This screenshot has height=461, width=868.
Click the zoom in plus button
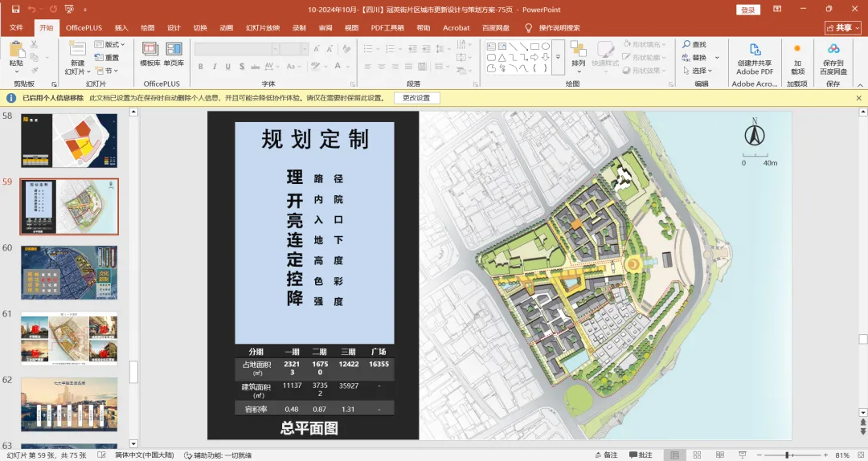825,455
